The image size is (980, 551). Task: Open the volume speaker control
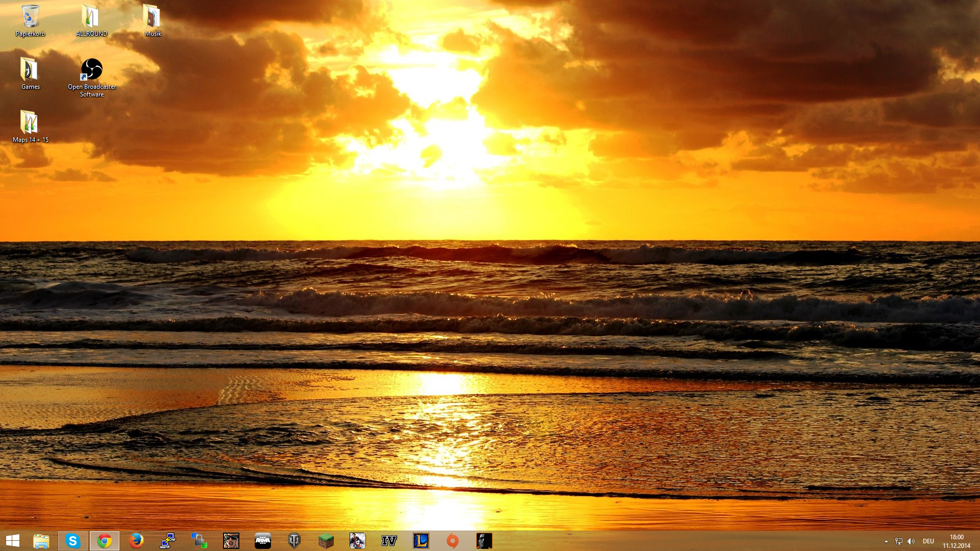click(x=911, y=541)
